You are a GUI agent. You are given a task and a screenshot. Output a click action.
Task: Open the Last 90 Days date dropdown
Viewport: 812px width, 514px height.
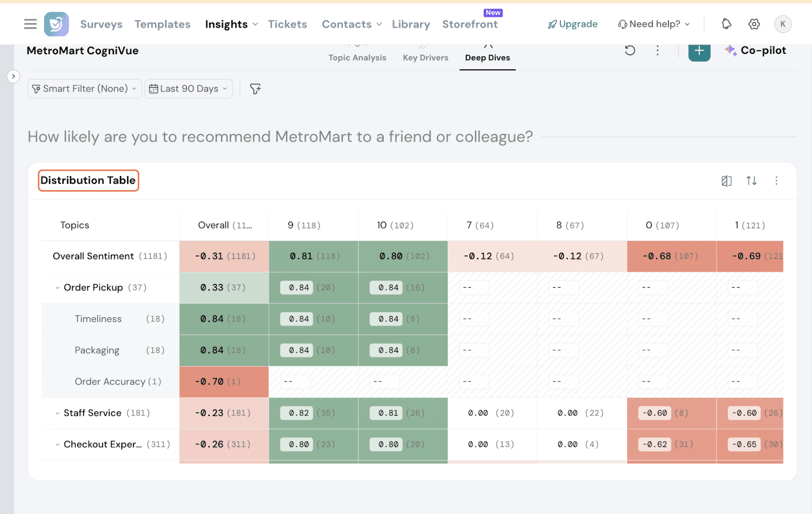188,89
